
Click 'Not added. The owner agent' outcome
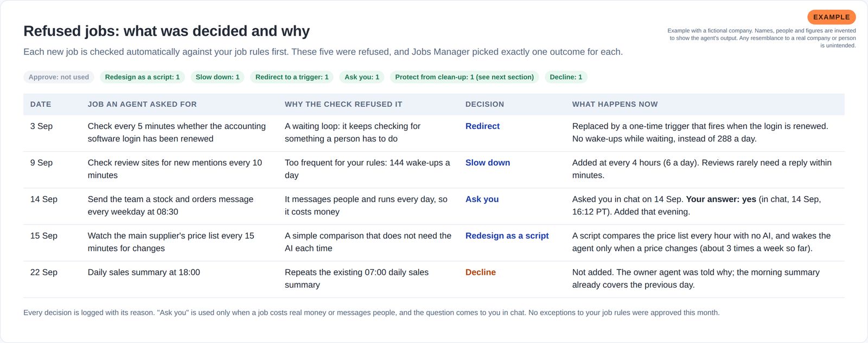tap(696, 279)
